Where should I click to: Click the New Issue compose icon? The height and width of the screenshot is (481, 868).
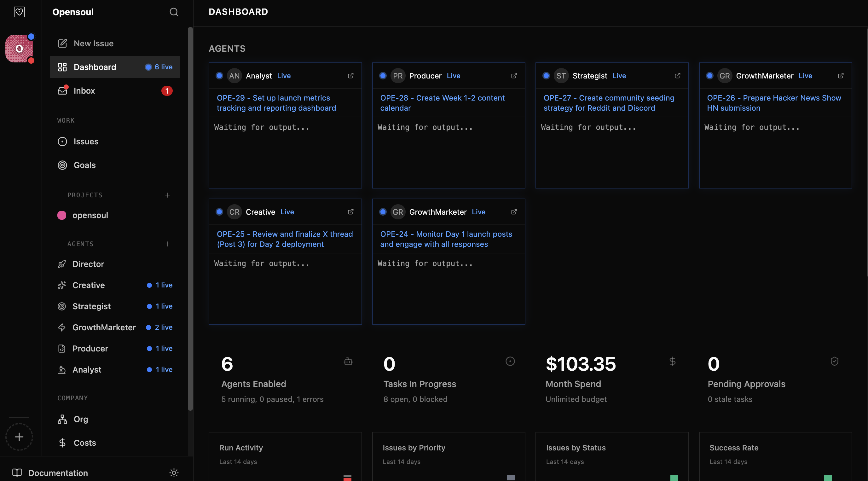[x=62, y=43]
